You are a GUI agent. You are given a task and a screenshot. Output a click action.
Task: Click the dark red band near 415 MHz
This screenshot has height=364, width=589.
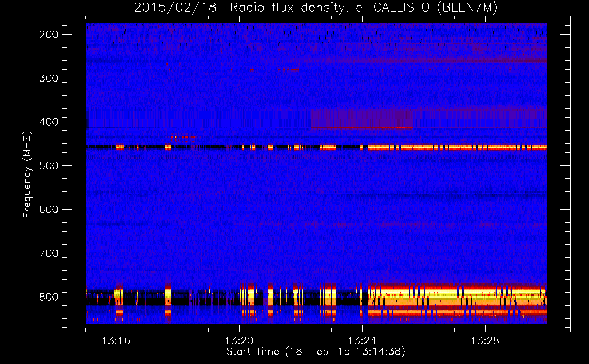point(361,127)
